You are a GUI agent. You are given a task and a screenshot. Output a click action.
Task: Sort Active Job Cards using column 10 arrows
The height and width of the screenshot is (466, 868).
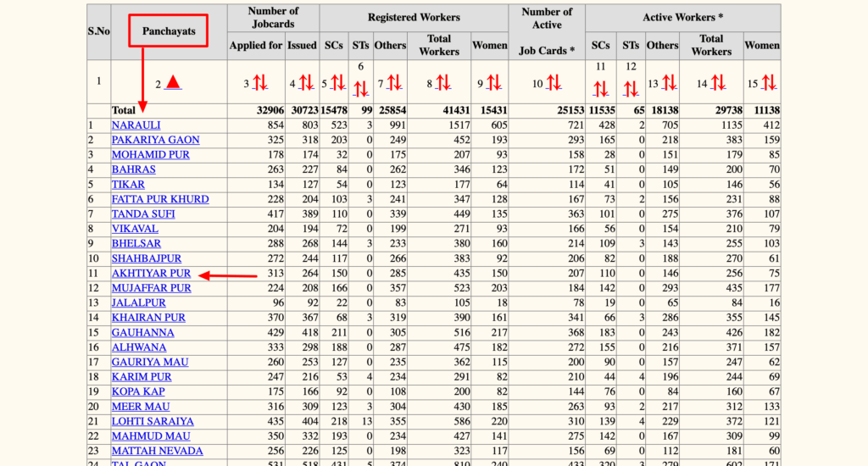tap(554, 82)
